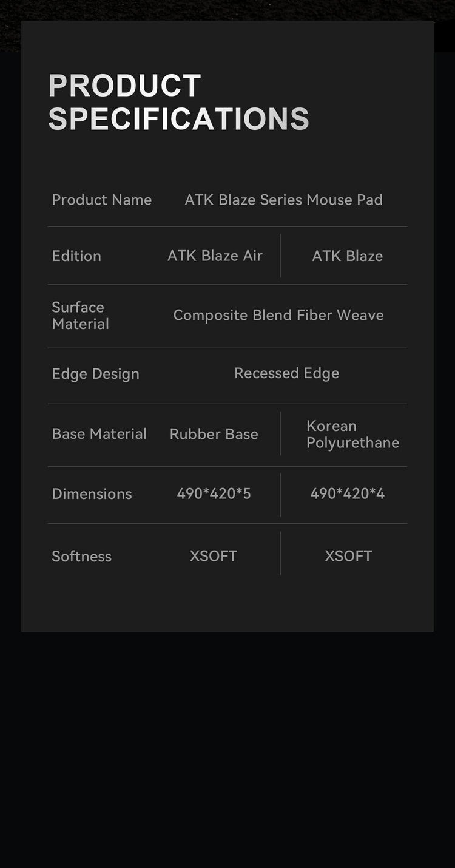Select the Edge Design label

tap(95, 373)
